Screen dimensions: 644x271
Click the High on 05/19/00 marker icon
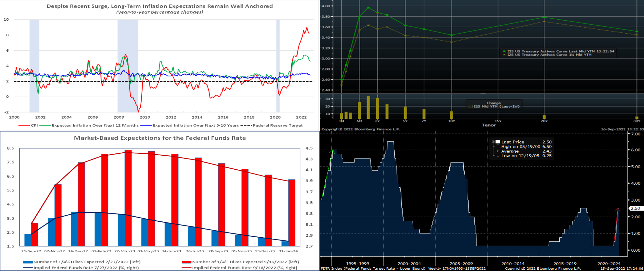(498, 146)
